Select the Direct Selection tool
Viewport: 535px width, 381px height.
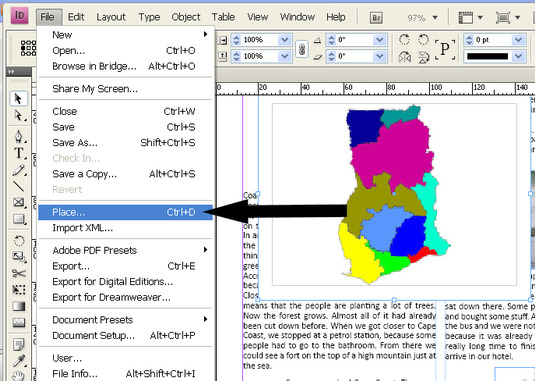[18, 116]
